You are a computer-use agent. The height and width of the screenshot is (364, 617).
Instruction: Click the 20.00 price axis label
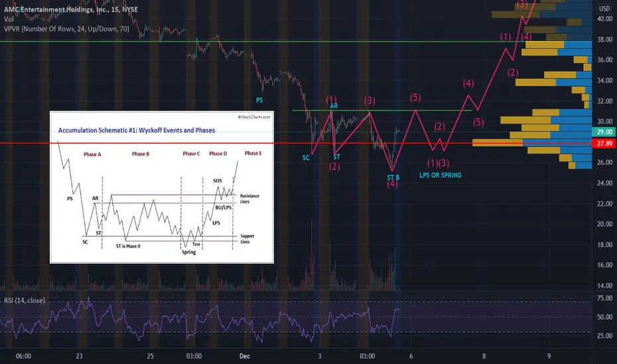tap(604, 224)
